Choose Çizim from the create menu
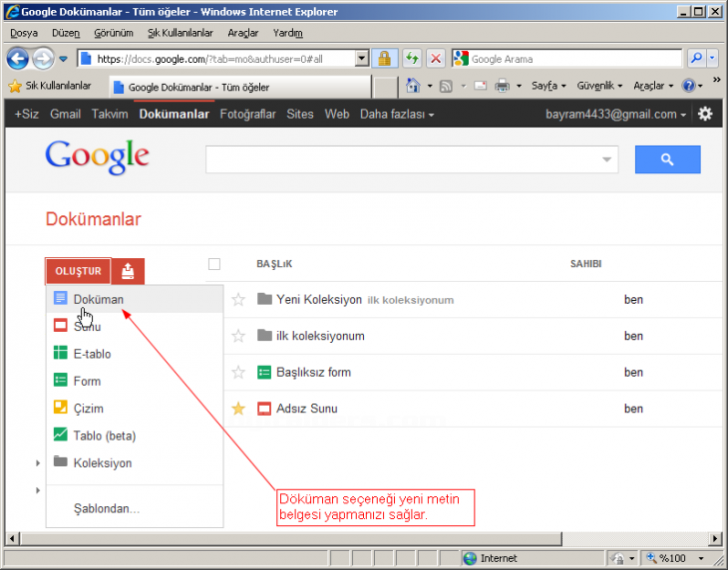728x570 pixels. pos(135,409)
